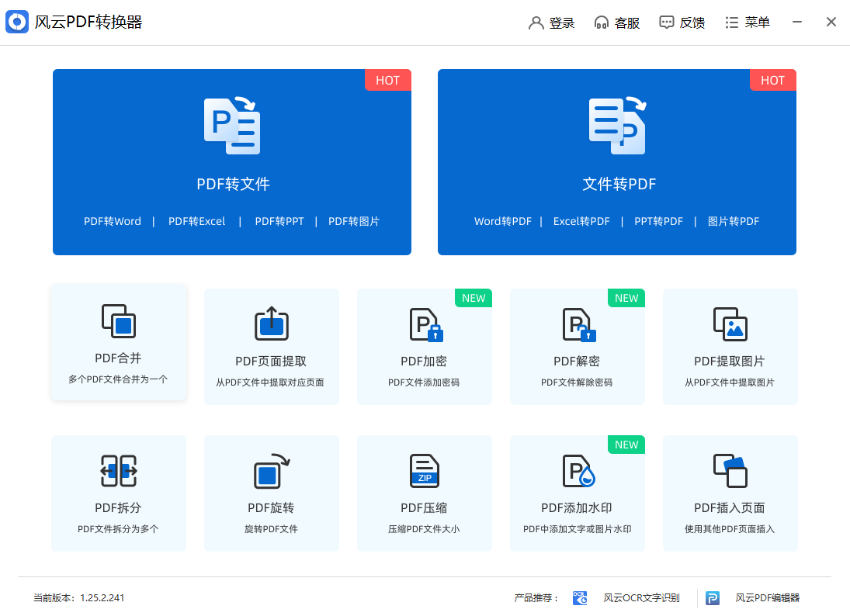打开PDF加密工具
The image size is (850, 616).
click(424, 345)
